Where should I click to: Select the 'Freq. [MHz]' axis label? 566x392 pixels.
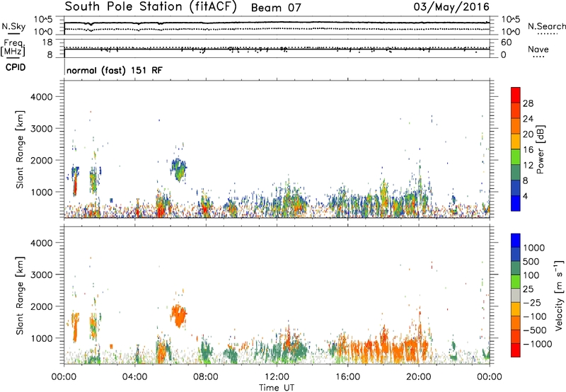pyautogui.click(x=13, y=48)
